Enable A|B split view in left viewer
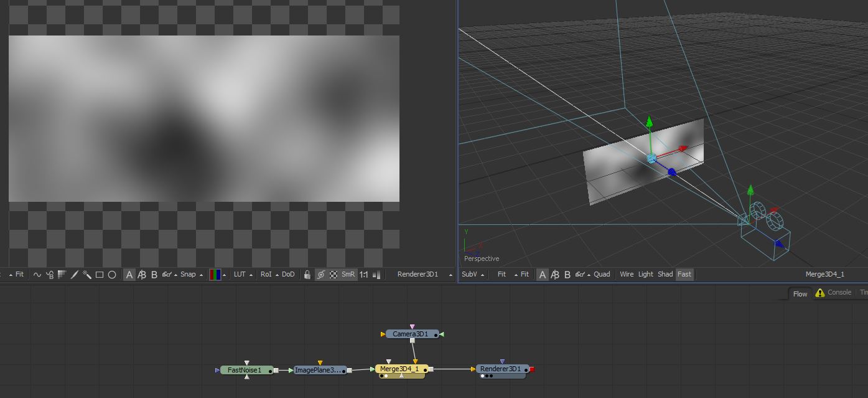The image size is (868, 398). (142, 274)
